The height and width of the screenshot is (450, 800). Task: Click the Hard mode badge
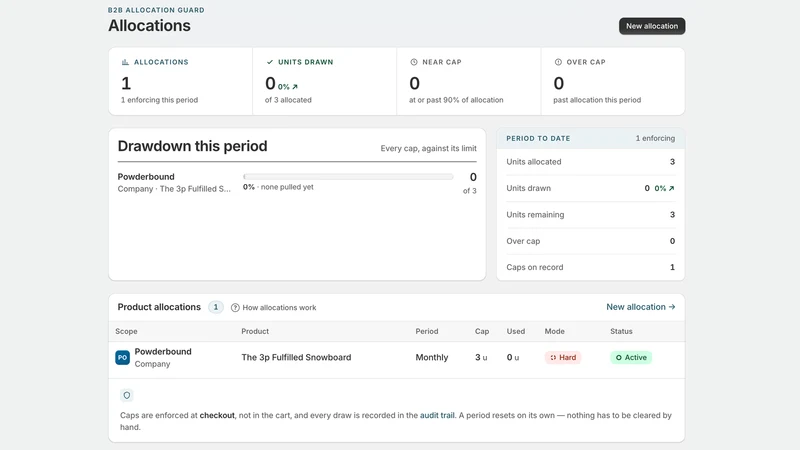563,358
